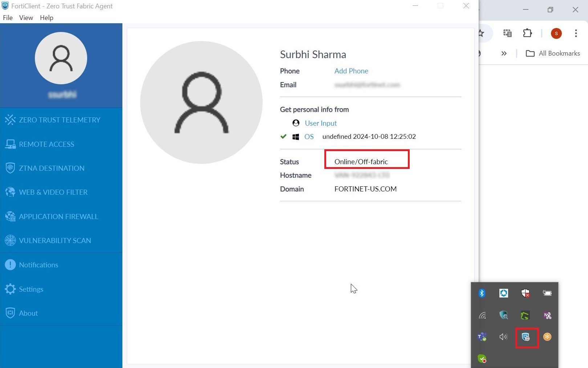
Task: Open the Help menu
Action: [46, 17]
